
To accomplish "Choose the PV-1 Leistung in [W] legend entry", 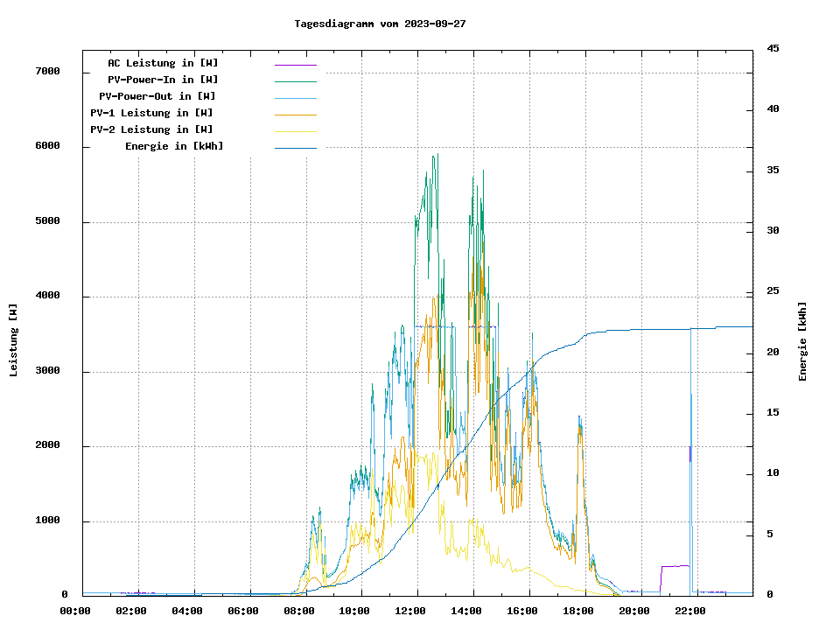I will pyautogui.click(x=151, y=113).
